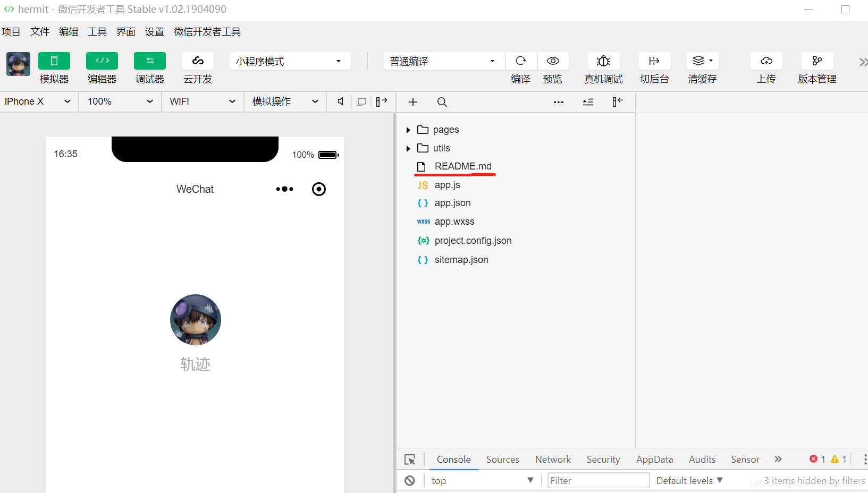Expand the toolbar overflow chevron
868x493 pixels.
point(863,62)
